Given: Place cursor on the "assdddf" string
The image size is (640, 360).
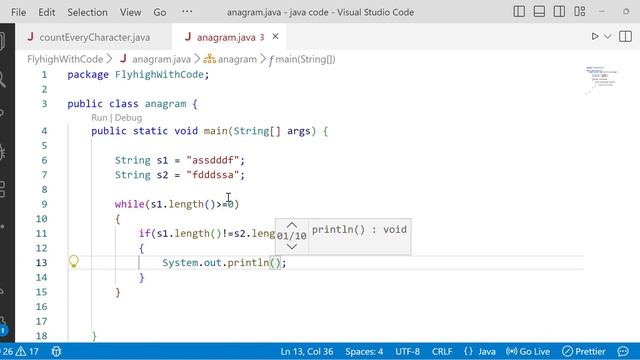Looking at the screenshot, I should [212, 160].
